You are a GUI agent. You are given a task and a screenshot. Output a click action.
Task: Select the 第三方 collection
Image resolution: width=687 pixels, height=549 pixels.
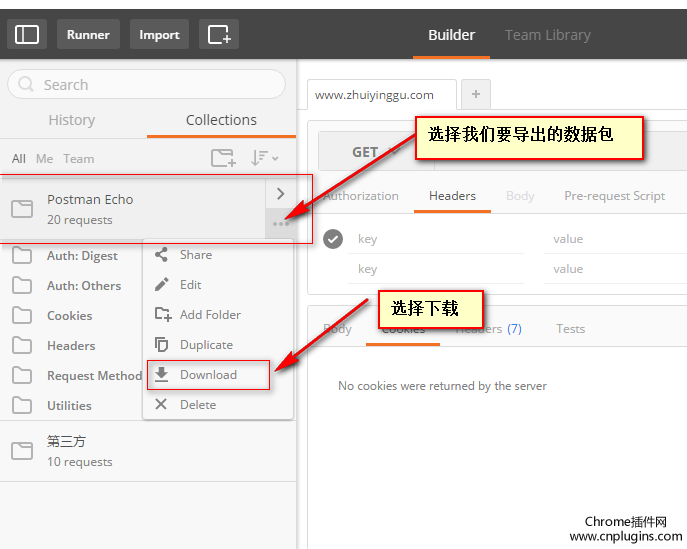(148, 451)
